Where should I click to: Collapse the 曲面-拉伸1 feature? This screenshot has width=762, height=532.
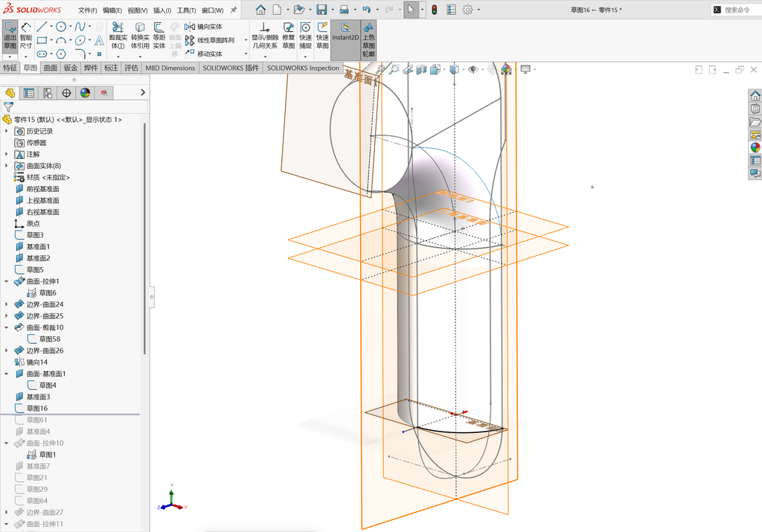(x=6, y=281)
